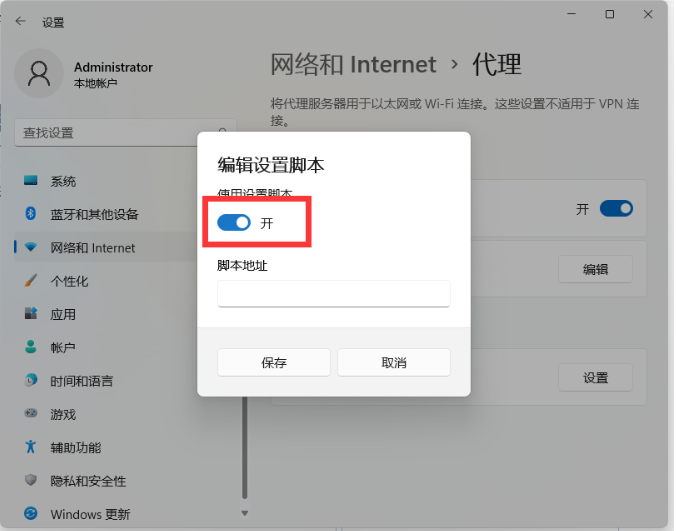Select 应用 label in sidebar
Image resolution: width=676 pixels, height=531 pixels.
click(x=63, y=315)
